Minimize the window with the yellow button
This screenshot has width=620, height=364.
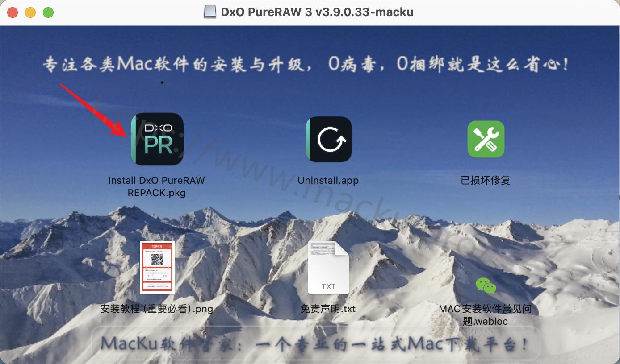point(30,12)
